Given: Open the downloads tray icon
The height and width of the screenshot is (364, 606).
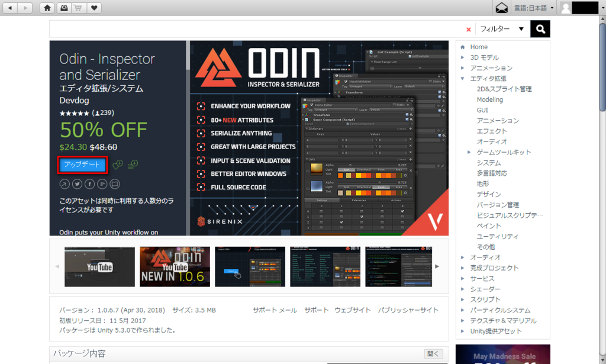Looking at the screenshot, I should pos(64,8).
